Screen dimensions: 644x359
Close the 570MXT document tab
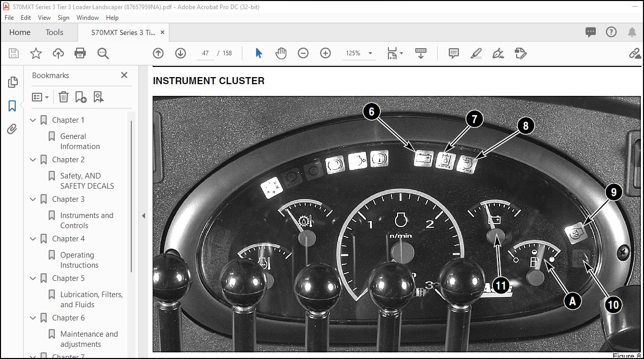(x=162, y=32)
